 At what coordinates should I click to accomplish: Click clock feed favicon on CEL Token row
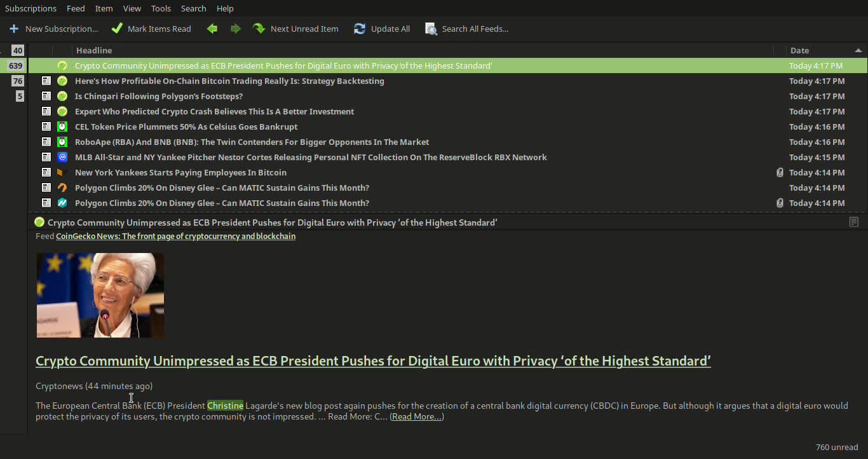click(62, 127)
